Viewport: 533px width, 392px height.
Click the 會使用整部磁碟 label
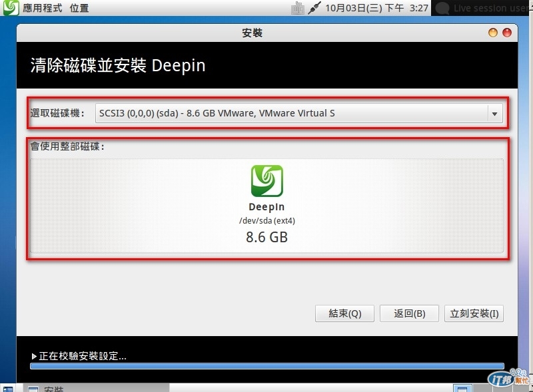67,146
